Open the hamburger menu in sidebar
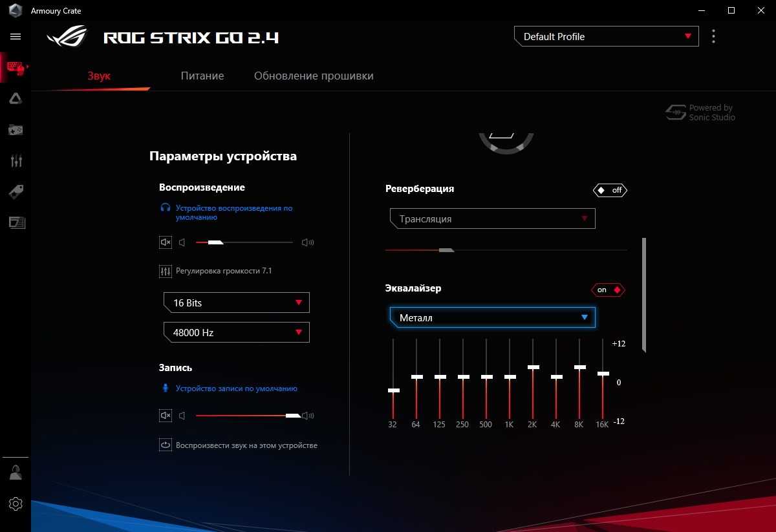This screenshot has width=776, height=532. click(16, 37)
